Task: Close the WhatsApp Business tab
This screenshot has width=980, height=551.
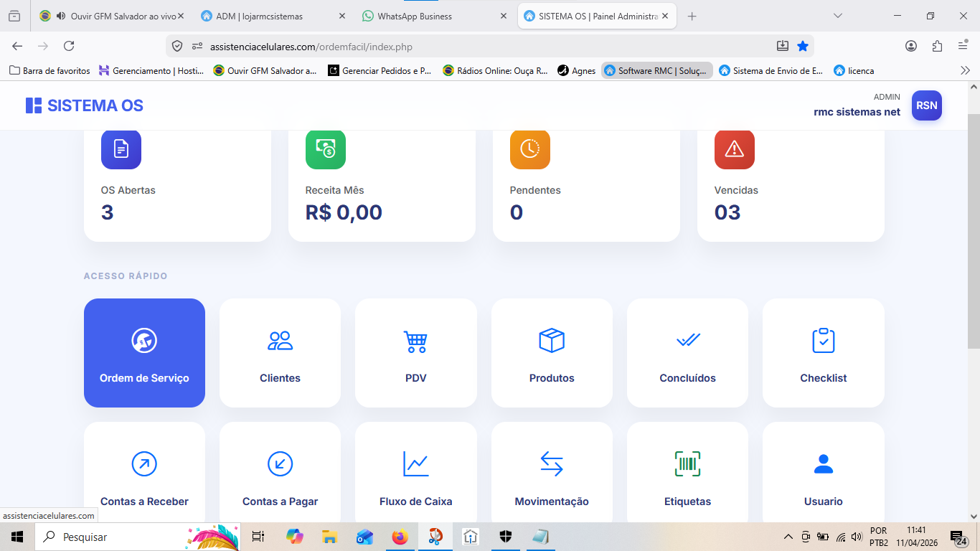Action: point(504,16)
